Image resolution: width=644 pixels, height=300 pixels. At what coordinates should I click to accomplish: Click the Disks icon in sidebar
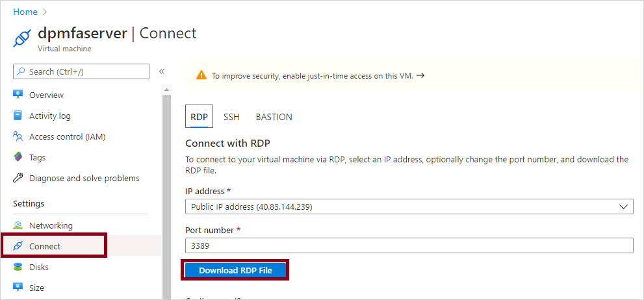(18, 267)
